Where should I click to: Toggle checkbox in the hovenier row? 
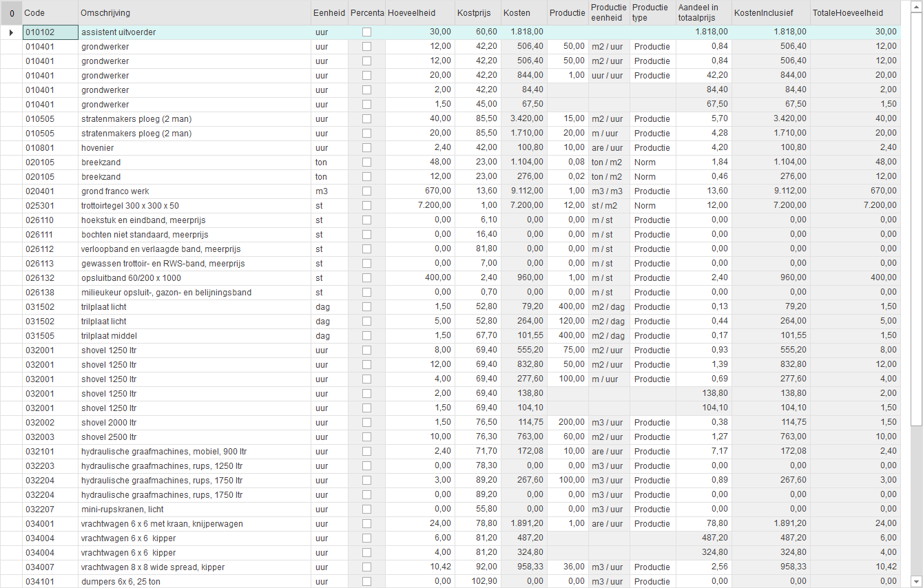(366, 148)
